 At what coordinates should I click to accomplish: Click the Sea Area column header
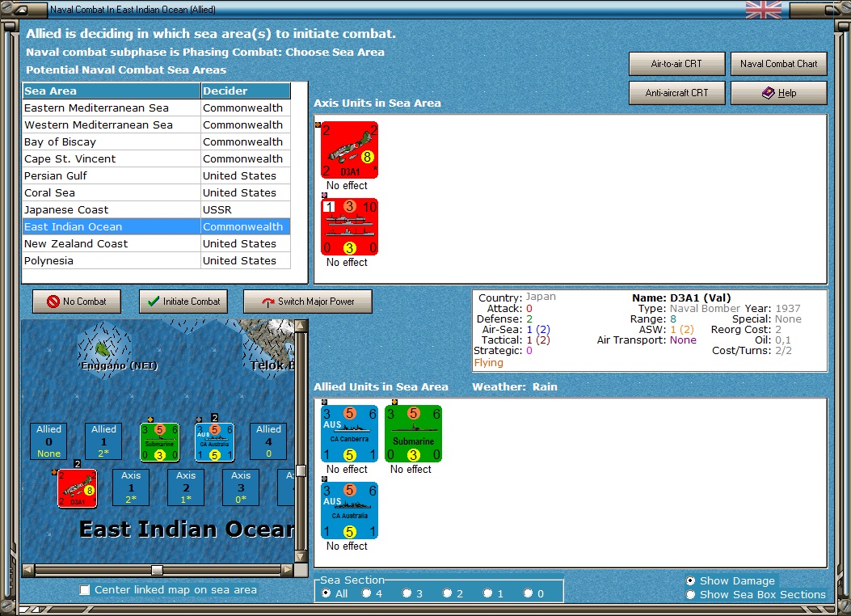tap(112, 91)
